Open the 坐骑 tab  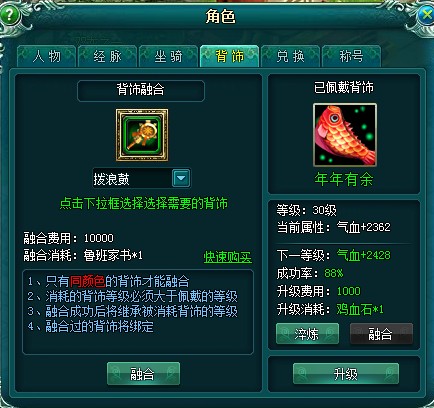coord(168,56)
